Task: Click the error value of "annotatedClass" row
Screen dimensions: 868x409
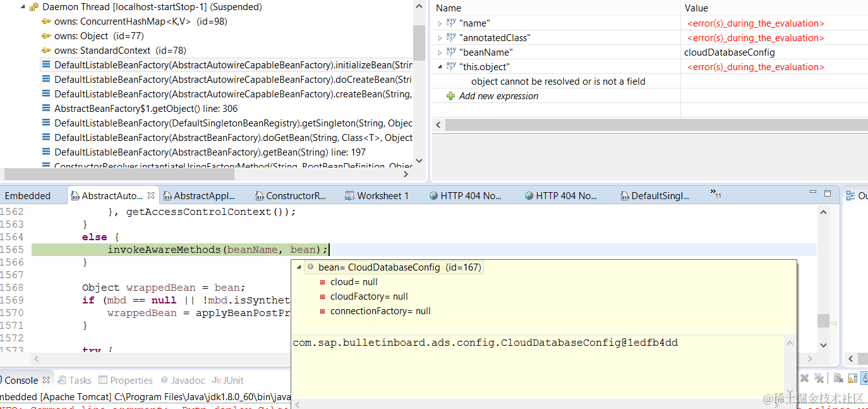Action: pos(756,38)
